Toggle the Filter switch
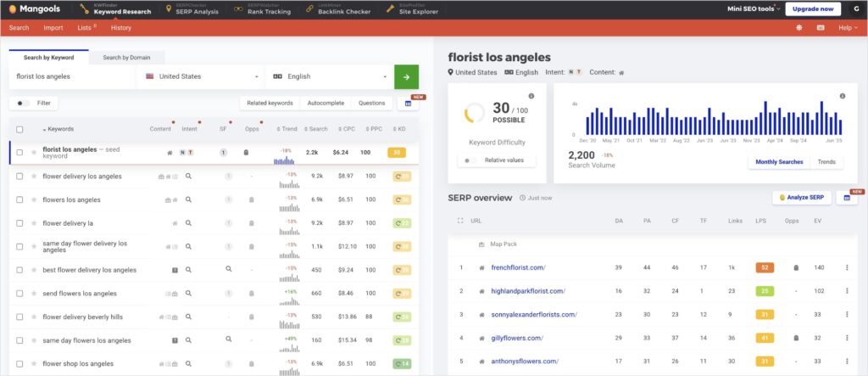 click(23, 104)
